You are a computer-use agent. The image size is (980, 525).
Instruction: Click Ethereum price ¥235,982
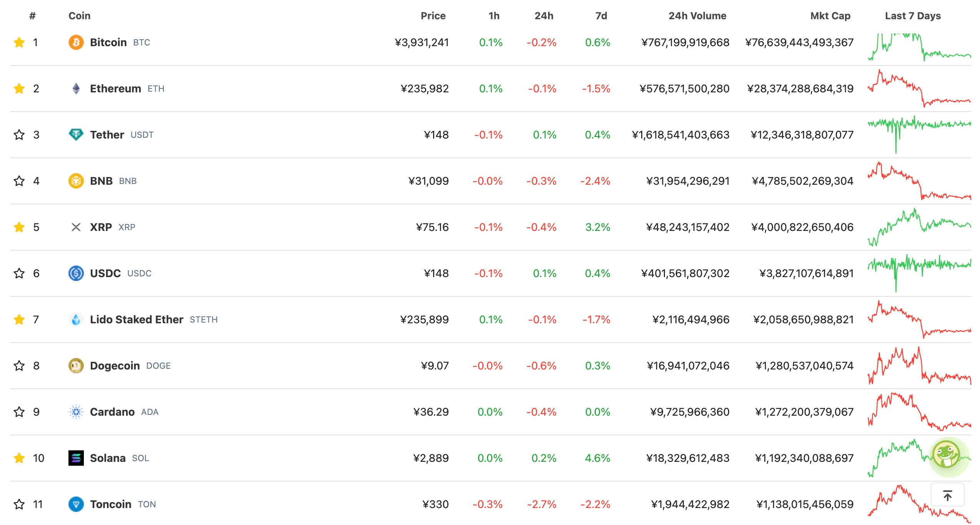(425, 89)
